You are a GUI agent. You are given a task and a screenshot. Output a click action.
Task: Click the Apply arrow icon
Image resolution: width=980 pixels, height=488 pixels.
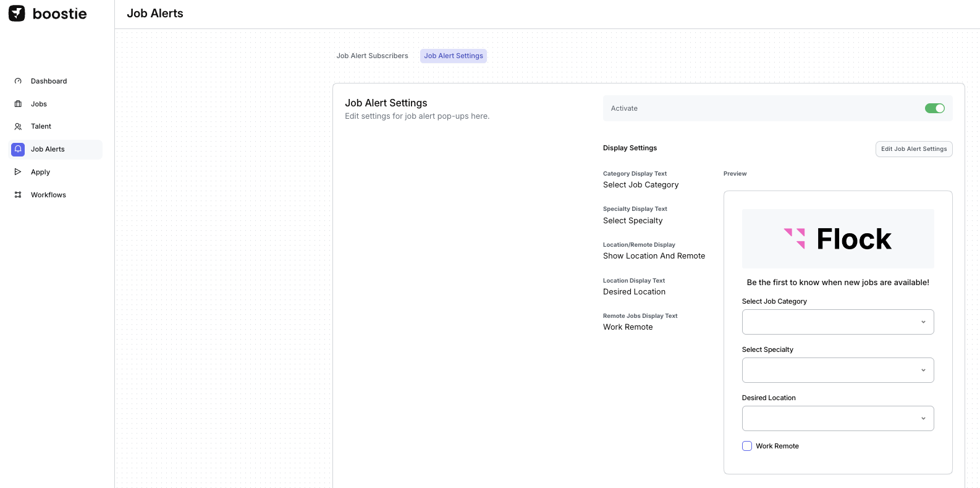(18, 172)
